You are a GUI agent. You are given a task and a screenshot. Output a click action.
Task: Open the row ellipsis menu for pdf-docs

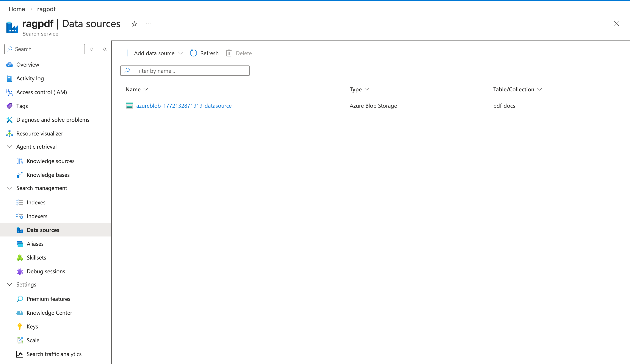coord(615,106)
